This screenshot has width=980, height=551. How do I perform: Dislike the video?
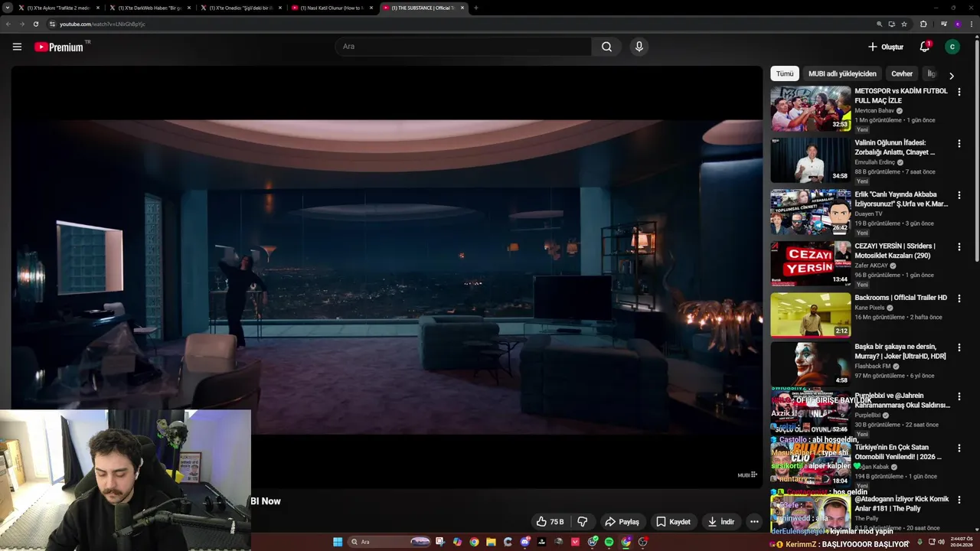click(583, 522)
